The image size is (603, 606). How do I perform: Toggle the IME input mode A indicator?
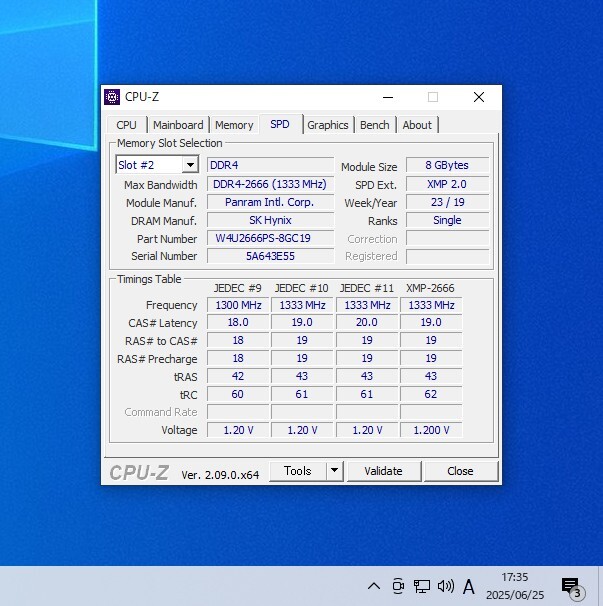[469, 587]
